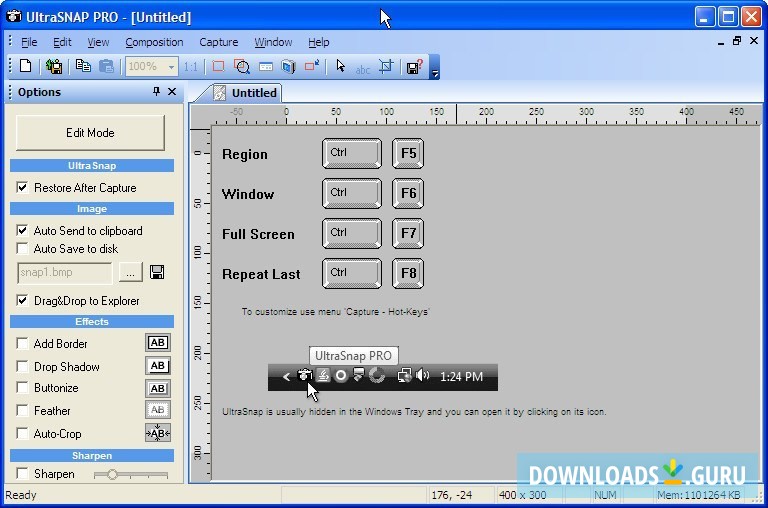The image size is (768, 508).
Task: Click the repeat last capture icon
Action: pyautogui.click(x=312, y=66)
